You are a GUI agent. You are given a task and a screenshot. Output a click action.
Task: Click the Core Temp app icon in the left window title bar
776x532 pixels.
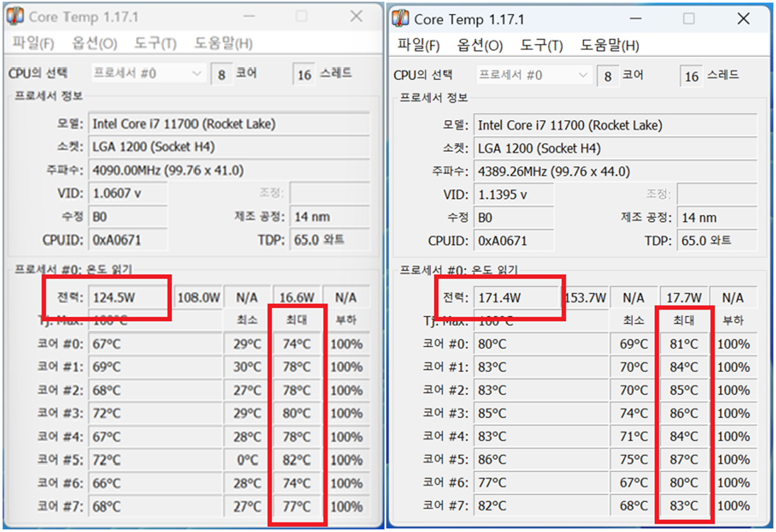coord(15,16)
